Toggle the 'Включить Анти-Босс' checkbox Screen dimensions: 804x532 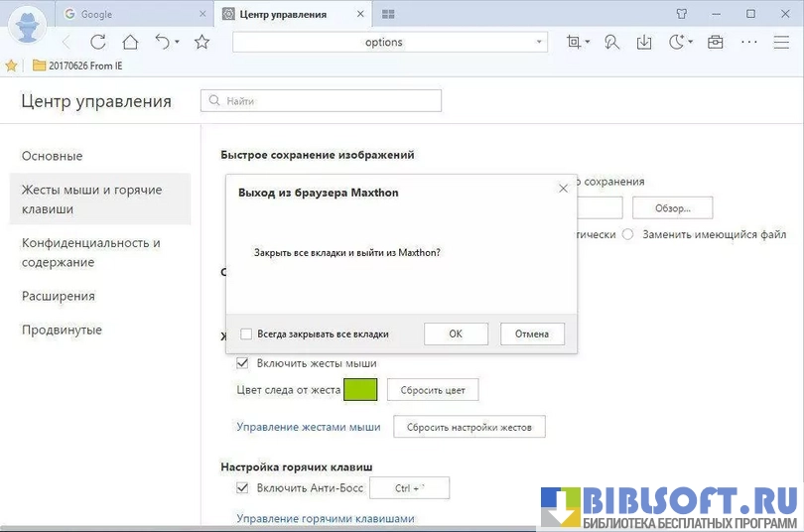click(242, 488)
